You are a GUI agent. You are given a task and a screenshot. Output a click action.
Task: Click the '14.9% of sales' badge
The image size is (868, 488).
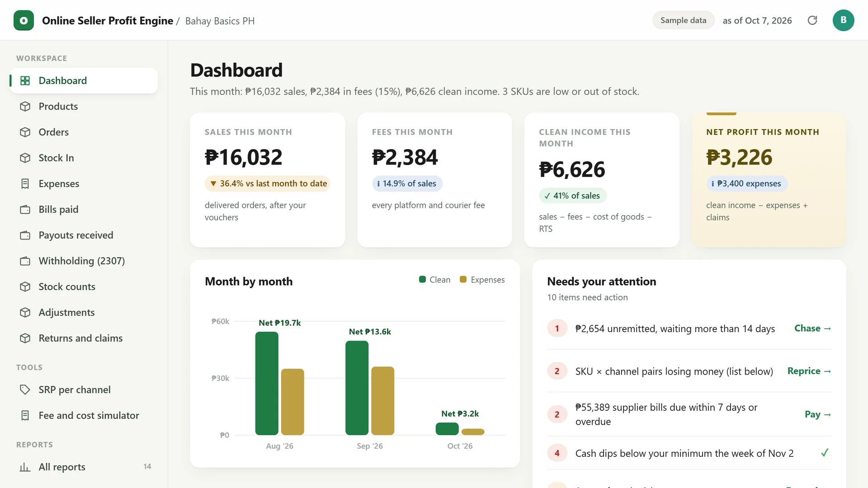(407, 183)
